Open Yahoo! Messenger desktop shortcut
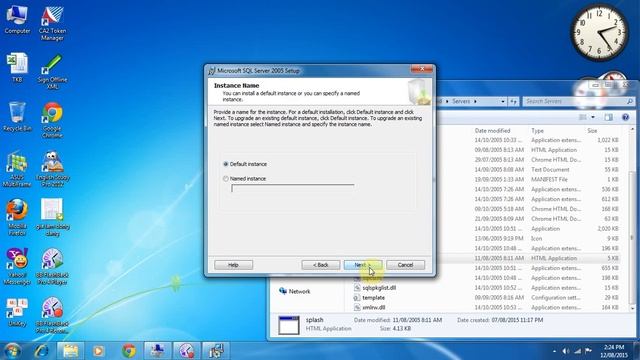 pyautogui.click(x=17, y=266)
